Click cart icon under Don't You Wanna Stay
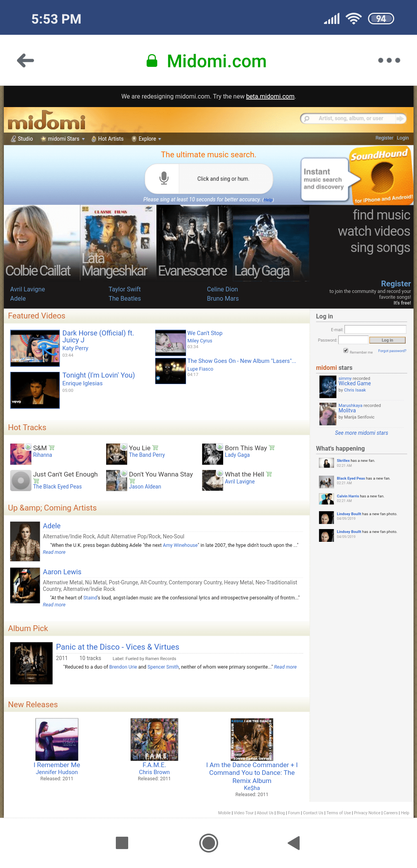The image size is (417, 868). point(132,481)
